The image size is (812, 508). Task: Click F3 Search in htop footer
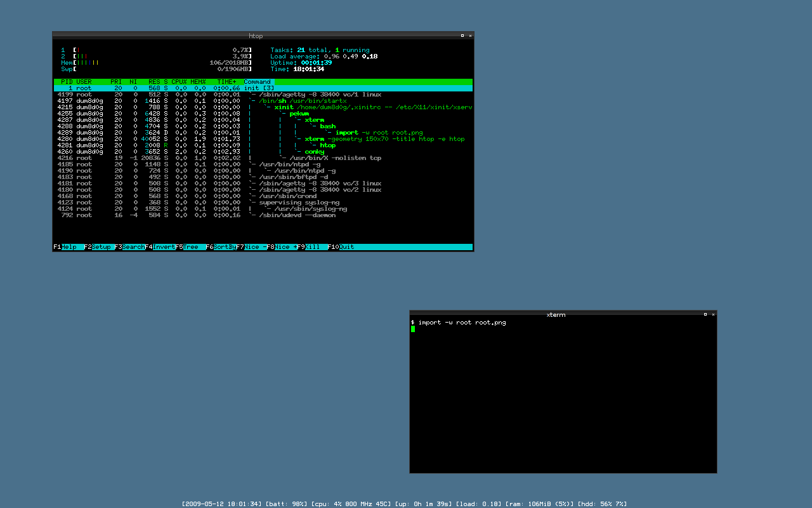pos(129,247)
